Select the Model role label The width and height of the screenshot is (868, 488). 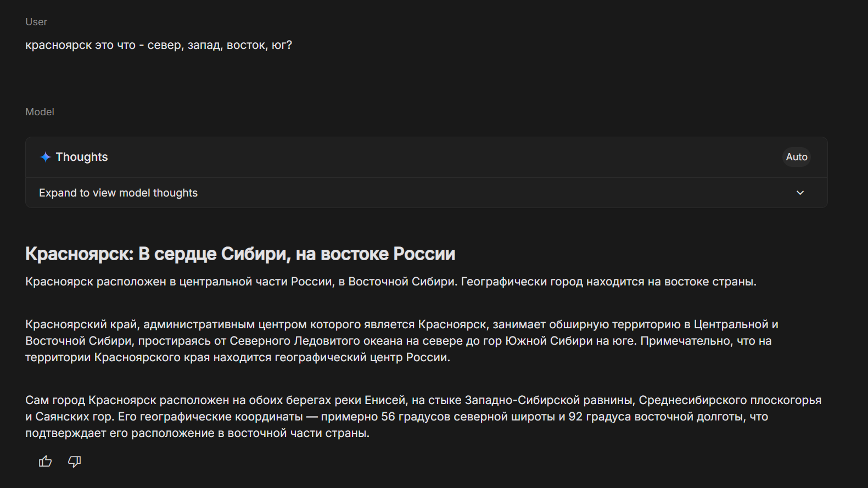40,112
